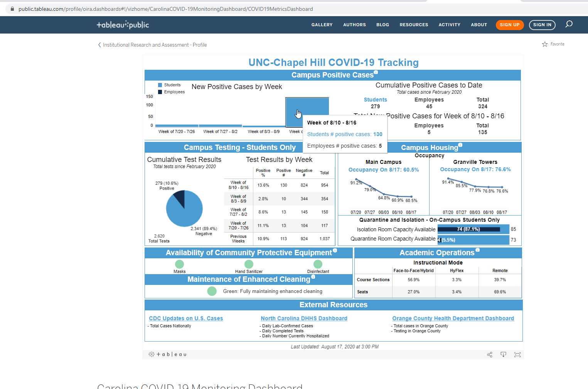Click info icon beside Campus Housing
Image resolution: width=588 pixels, height=389 pixels.
[x=460, y=145]
